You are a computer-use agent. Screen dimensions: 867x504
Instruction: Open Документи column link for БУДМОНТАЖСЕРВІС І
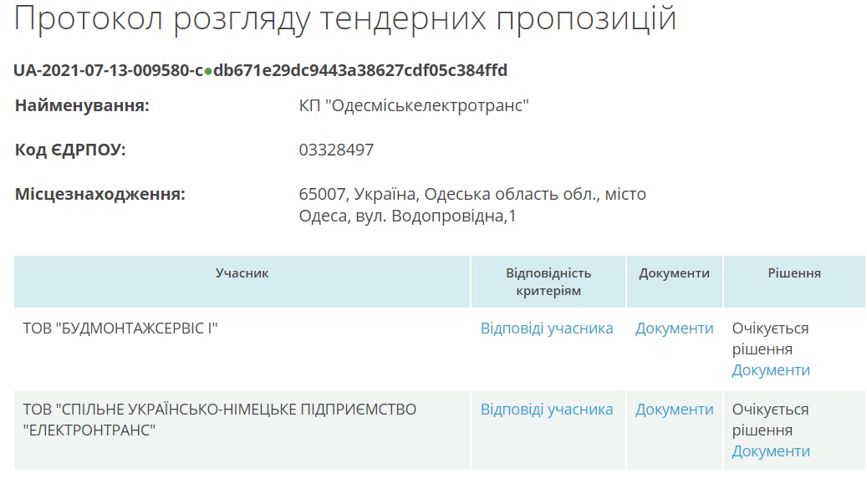[x=674, y=328]
